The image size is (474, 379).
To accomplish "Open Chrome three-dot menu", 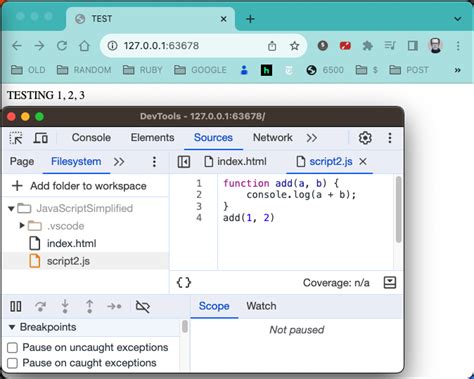I will 458,46.
